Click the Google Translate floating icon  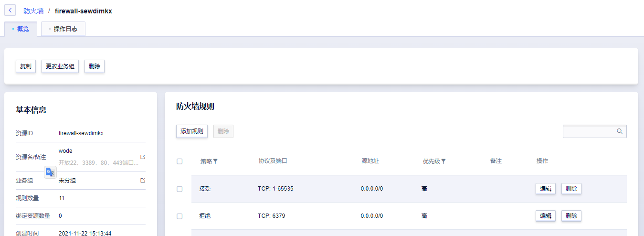[50, 172]
